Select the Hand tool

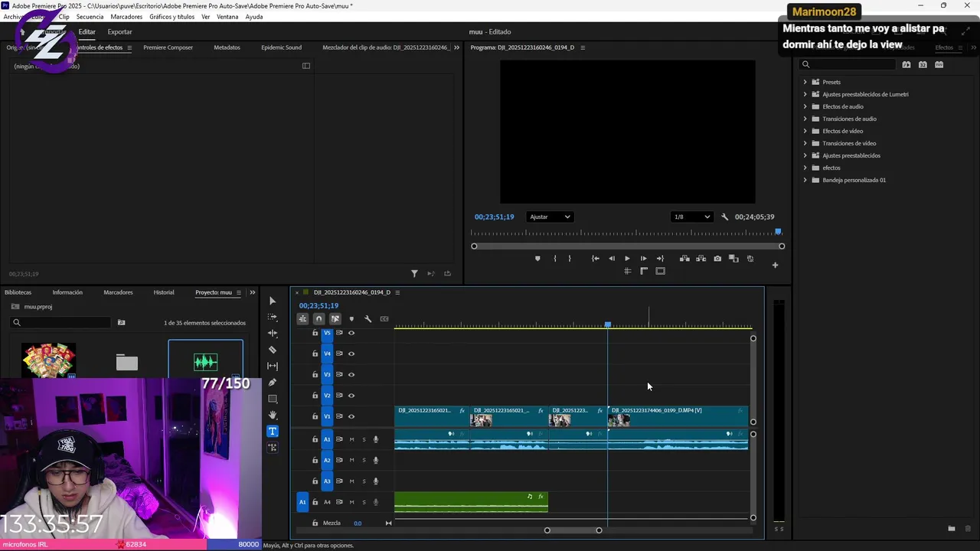(273, 415)
